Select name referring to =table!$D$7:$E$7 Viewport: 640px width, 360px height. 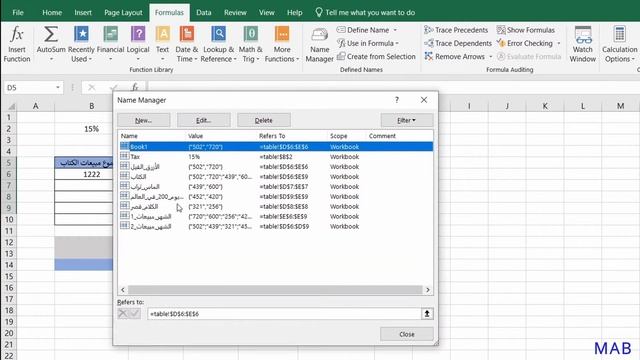pos(276,187)
